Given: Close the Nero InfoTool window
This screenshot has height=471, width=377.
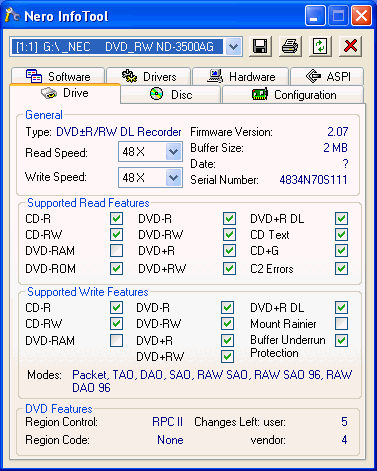Looking at the screenshot, I should (361, 16).
